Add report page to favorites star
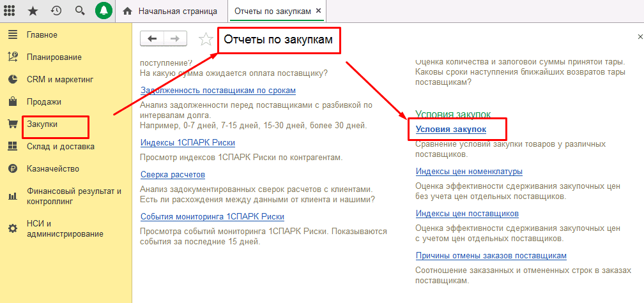This screenshot has height=303, width=644. point(206,40)
